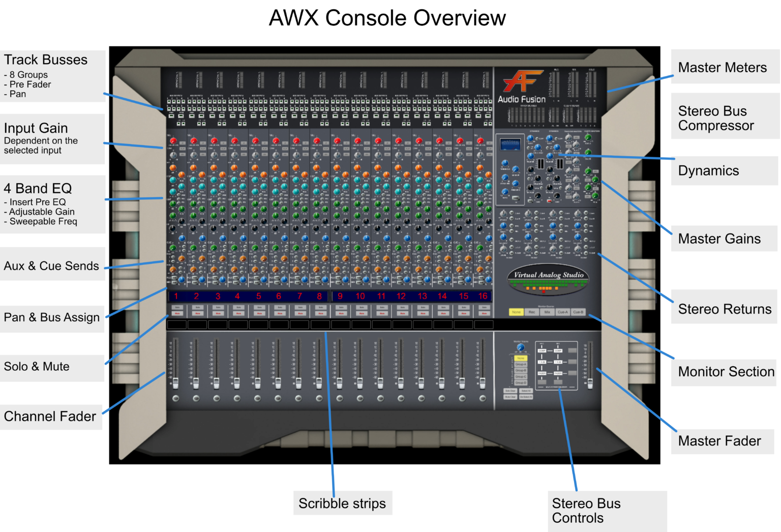Click channel 9 scribble strip field
The image size is (781, 532).
click(341, 324)
